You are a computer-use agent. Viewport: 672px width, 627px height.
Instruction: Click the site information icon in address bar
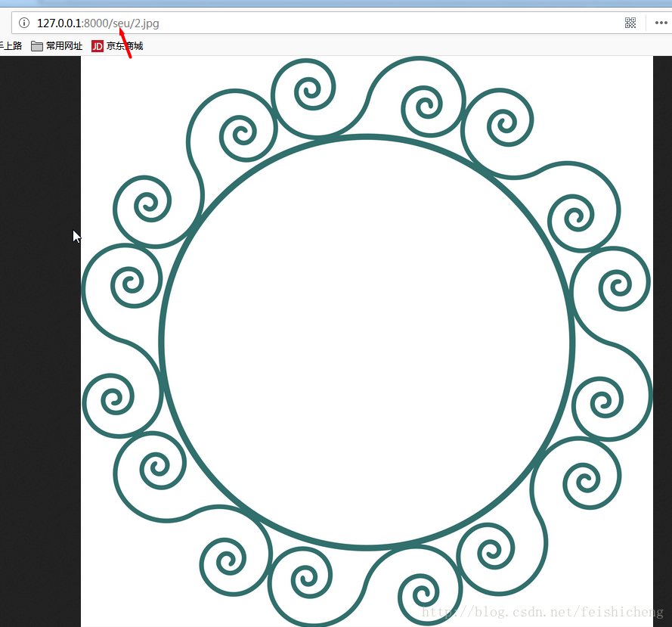[24, 23]
